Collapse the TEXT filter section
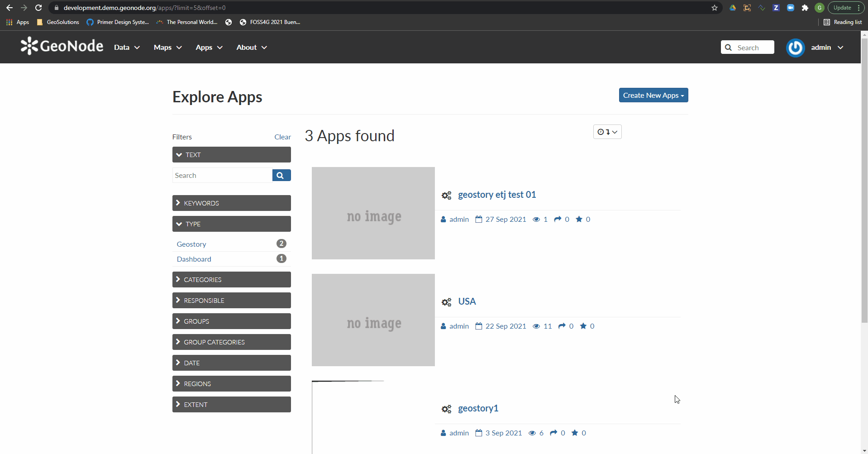The width and height of the screenshot is (868, 454). tap(232, 155)
